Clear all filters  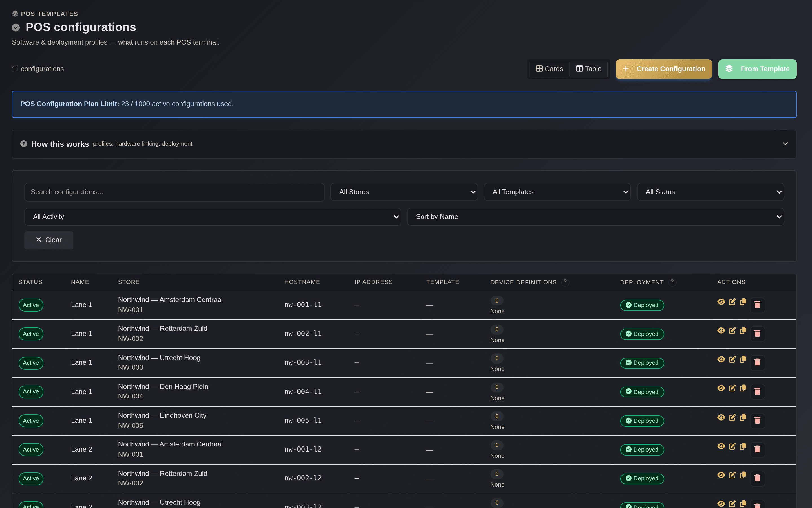(x=49, y=240)
